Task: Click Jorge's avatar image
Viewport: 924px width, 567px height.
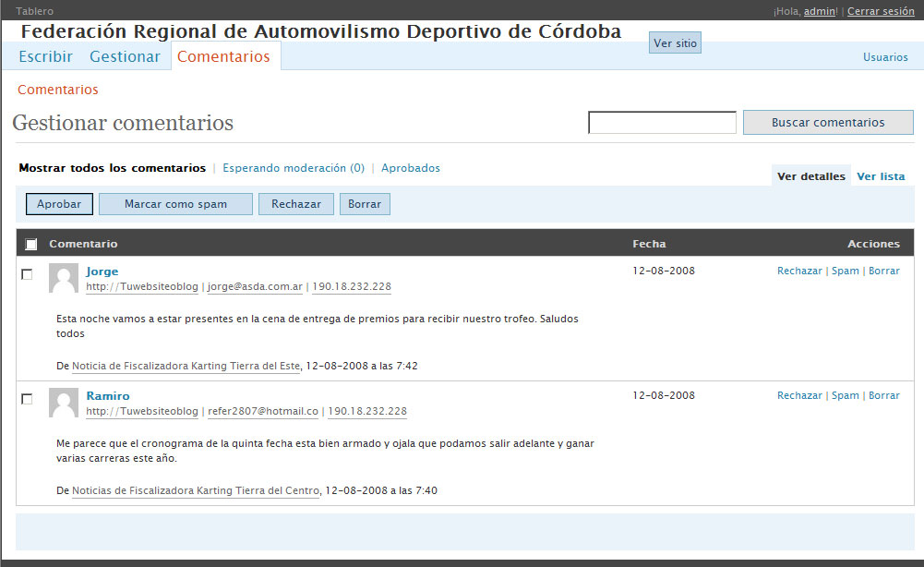Action: tap(64, 278)
